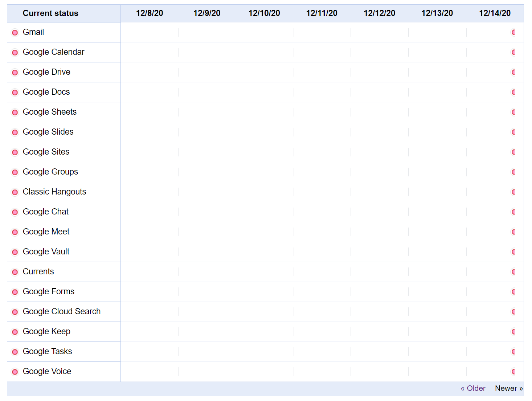The image size is (532, 401).
Task: Click the Google Groups service name
Action: click(x=50, y=172)
